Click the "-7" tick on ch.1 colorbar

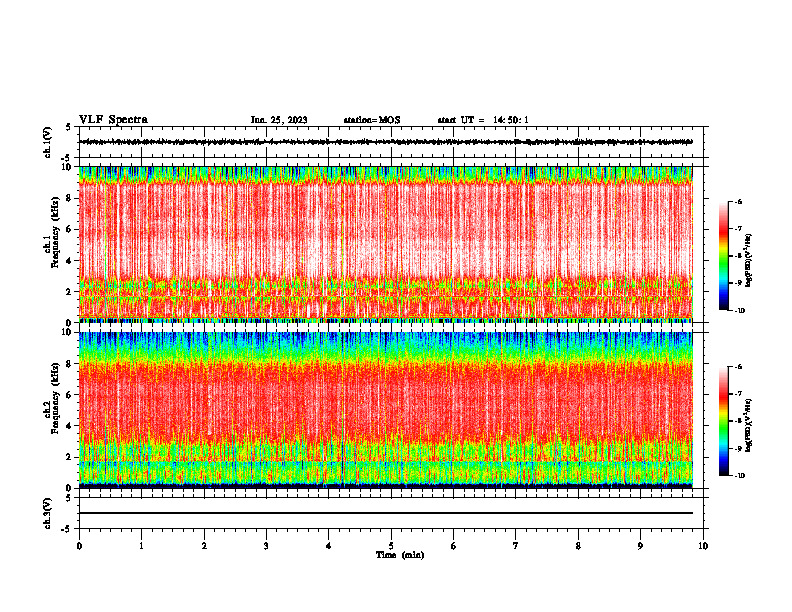click(738, 229)
